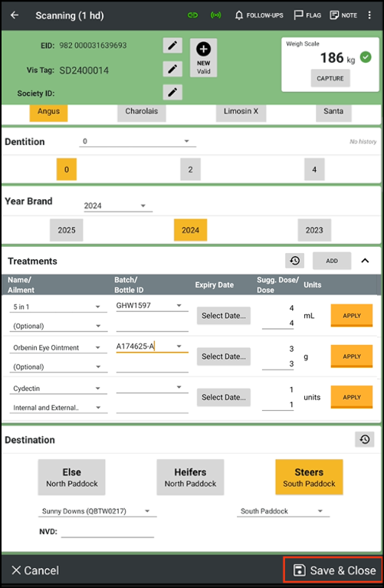Add a FLAG from top bar
384x588 pixels.
click(x=307, y=15)
